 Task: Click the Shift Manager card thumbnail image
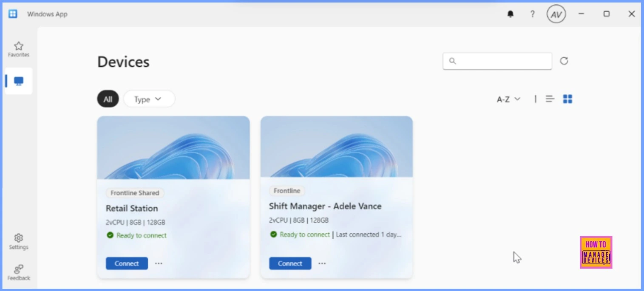pos(337,146)
